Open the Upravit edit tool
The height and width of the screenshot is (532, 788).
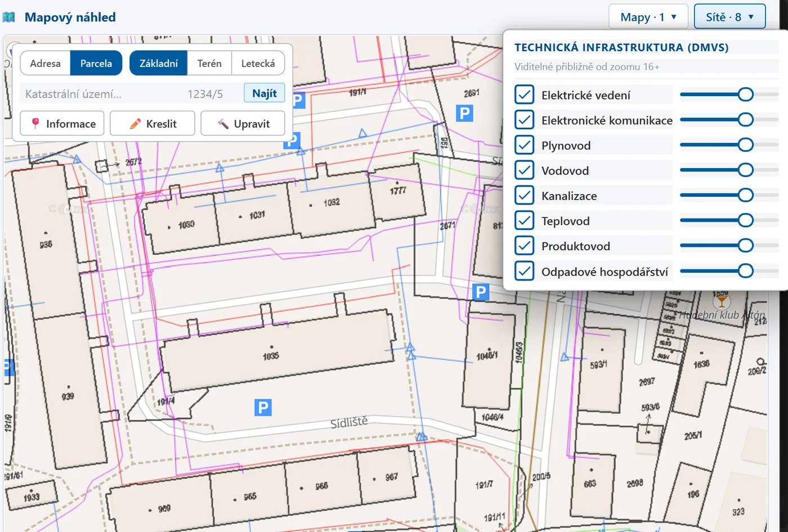pos(243,123)
